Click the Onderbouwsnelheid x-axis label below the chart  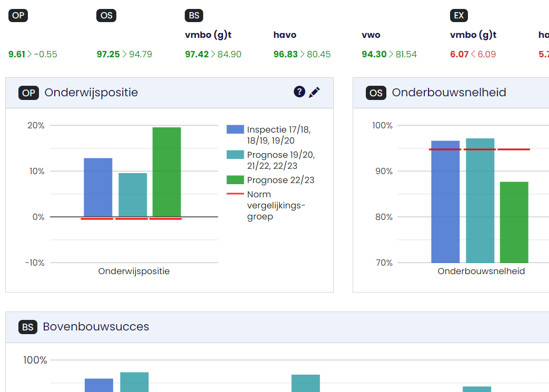point(481,272)
